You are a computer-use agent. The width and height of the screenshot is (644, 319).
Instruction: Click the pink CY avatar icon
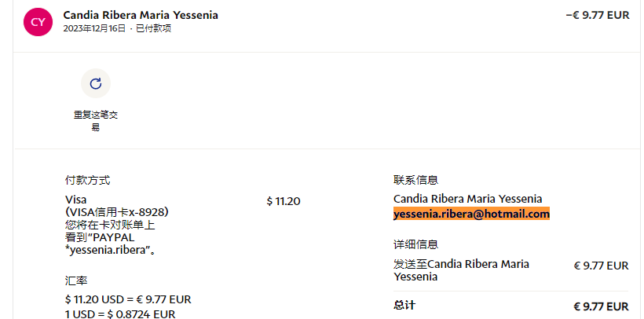coord(38,22)
